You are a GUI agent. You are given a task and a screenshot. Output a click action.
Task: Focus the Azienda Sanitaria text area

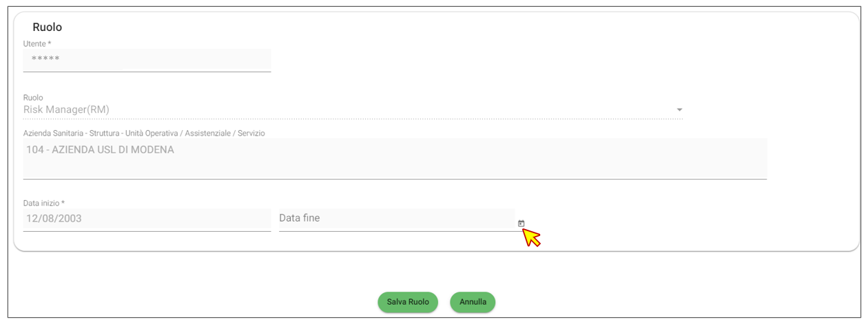tap(395, 159)
